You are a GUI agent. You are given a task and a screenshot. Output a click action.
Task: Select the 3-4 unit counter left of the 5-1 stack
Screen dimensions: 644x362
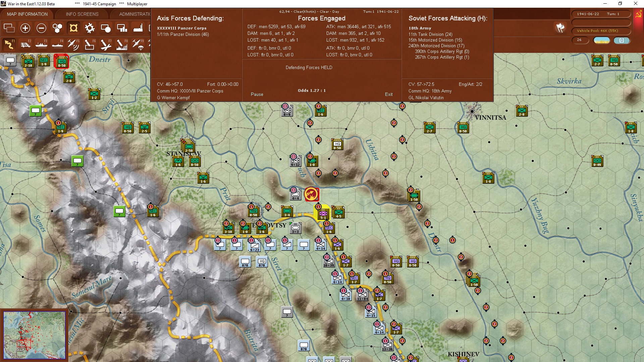point(287,212)
